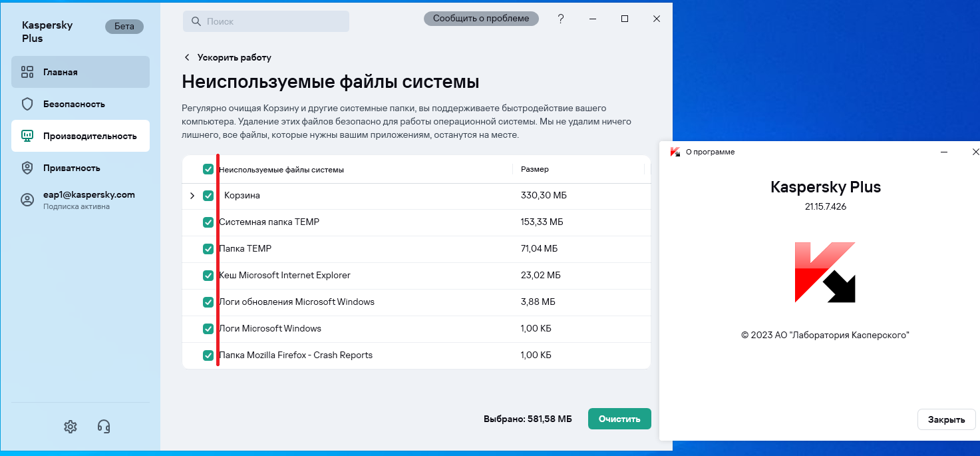Select Производительность monitor icon in sidebar
Viewport: 980px width, 456px height.
coord(27,136)
